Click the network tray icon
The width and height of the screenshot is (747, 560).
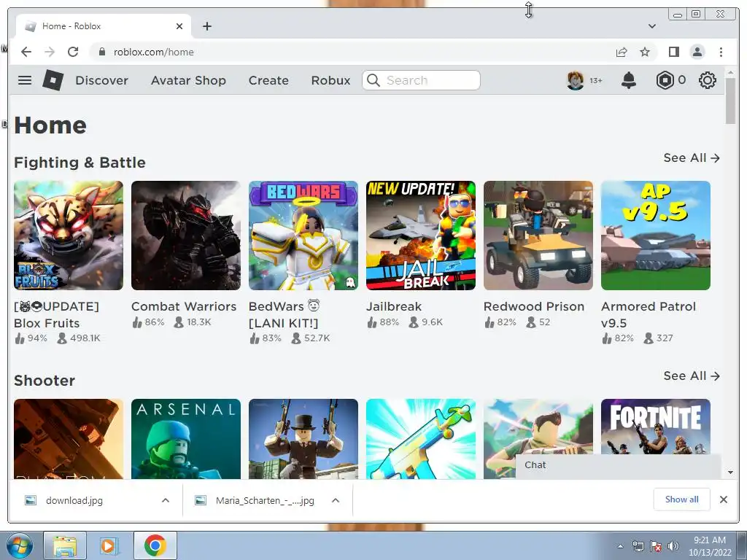click(638, 546)
